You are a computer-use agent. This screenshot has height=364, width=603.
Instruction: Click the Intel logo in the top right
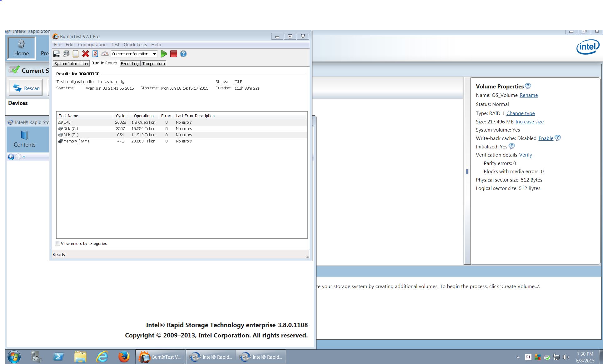coord(588,47)
